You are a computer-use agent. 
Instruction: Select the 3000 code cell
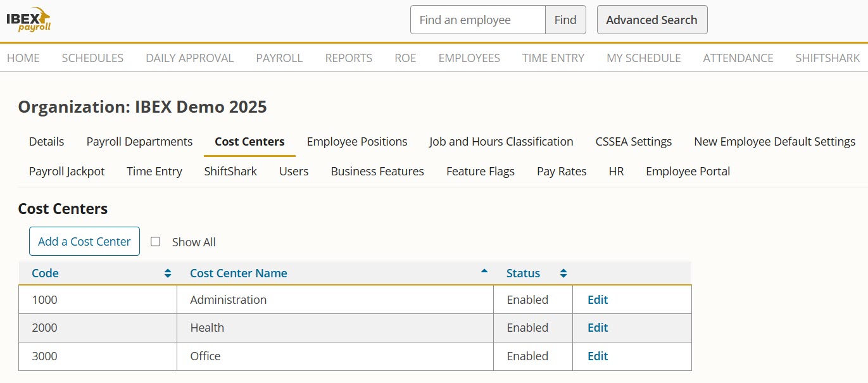coord(98,356)
